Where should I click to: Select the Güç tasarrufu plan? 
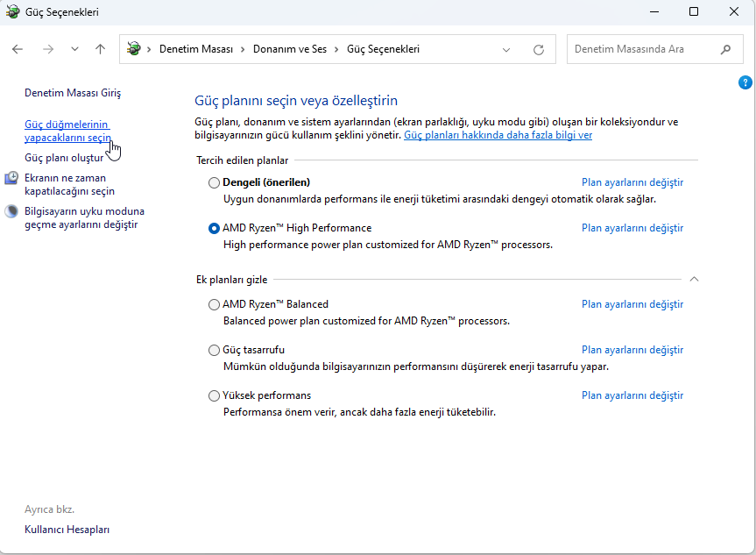(x=214, y=350)
